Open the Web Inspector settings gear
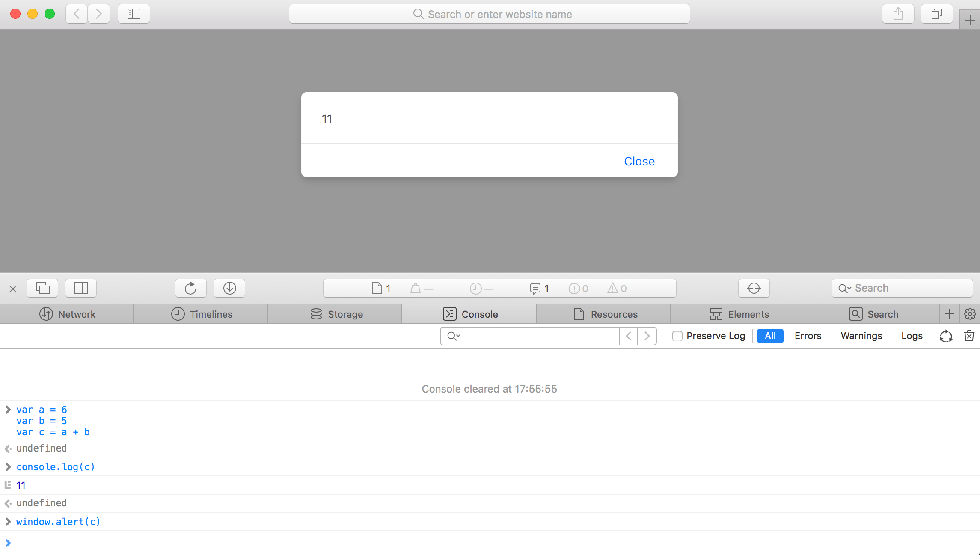Screen dimensions: 980x555 pyautogui.click(x=970, y=314)
